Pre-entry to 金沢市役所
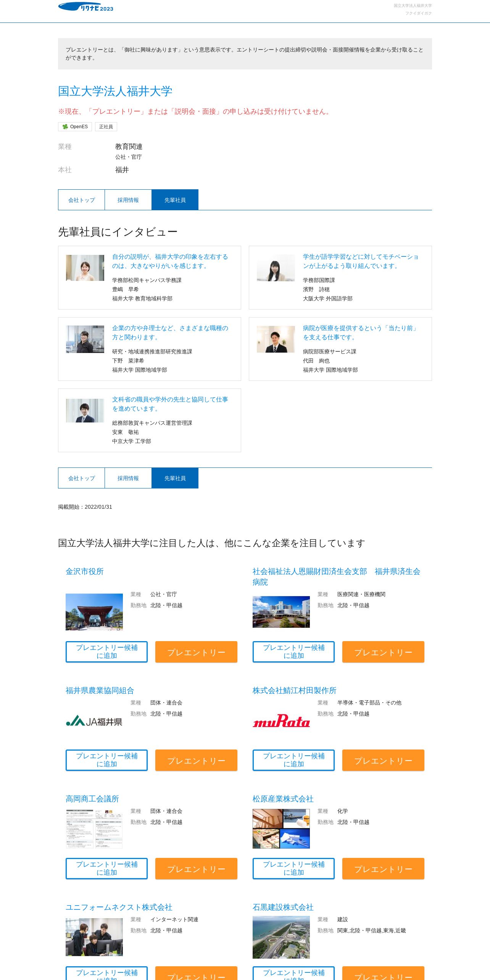Screen dimensions: 490x980 coord(196,652)
